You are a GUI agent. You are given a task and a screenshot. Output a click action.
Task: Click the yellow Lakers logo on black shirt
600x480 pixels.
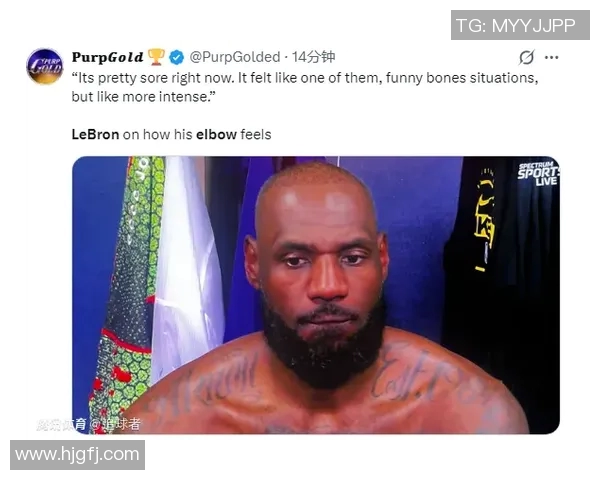(485, 220)
